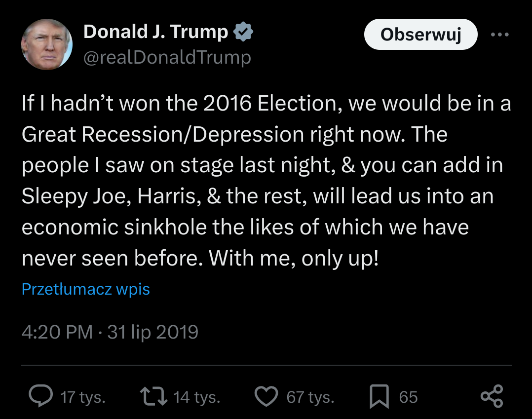The height and width of the screenshot is (419, 532).
Task: Click the 65 bookmarks count
Action: pos(408,397)
